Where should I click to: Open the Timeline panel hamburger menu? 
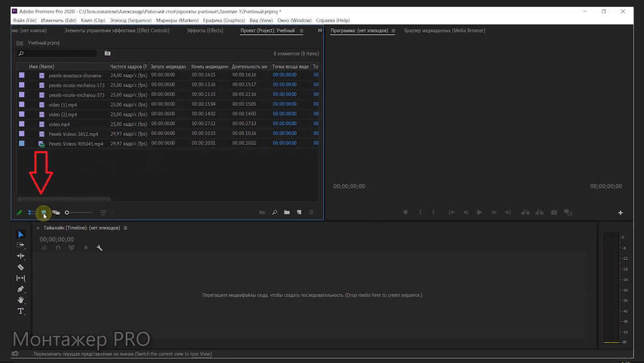pos(126,228)
